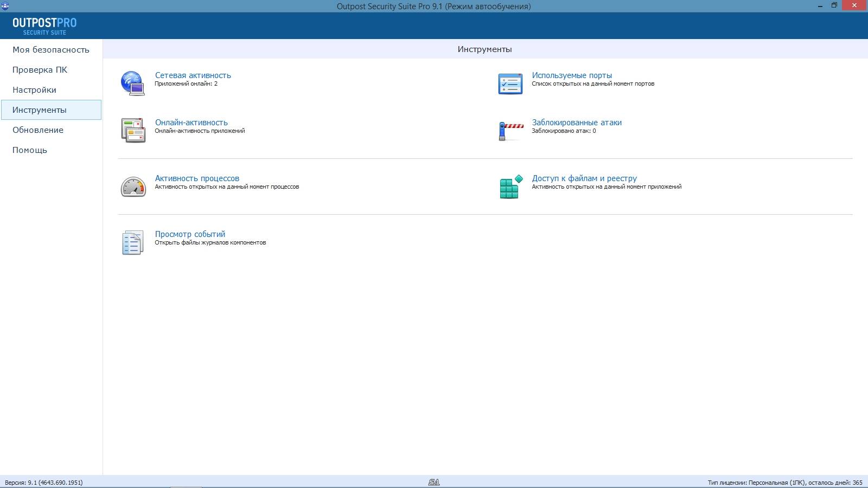
Task: Click Активность открытых на данный момент приложений
Action: (x=607, y=187)
